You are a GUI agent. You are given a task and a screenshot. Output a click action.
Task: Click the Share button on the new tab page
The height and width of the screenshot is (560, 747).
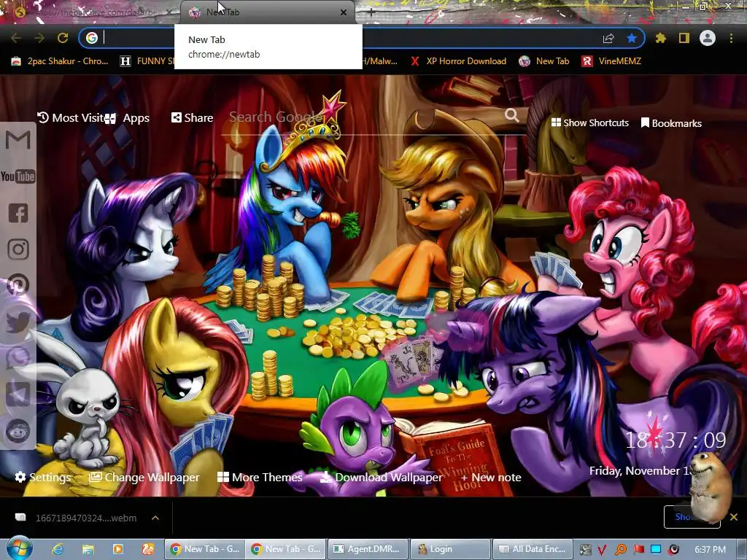[x=192, y=117]
